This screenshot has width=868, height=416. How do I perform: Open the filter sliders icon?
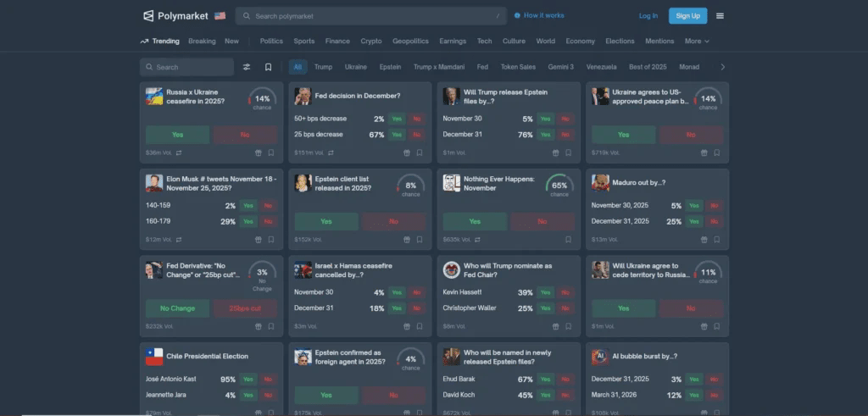click(x=247, y=67)
